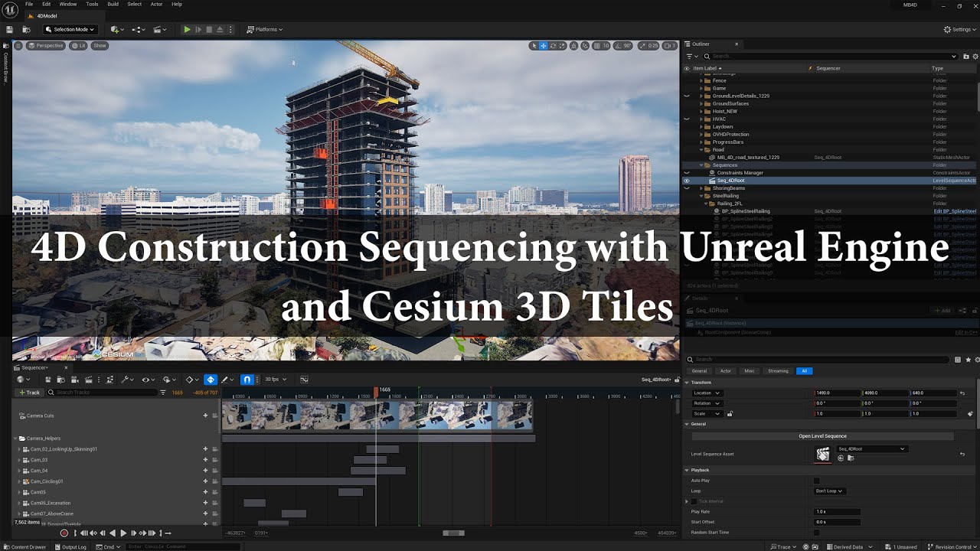Image resolution: width=980 pixels, height=551 pixels.
Task: Toggle visibility eye for Seq_4DRoot row
Action: tap(687, 181)
